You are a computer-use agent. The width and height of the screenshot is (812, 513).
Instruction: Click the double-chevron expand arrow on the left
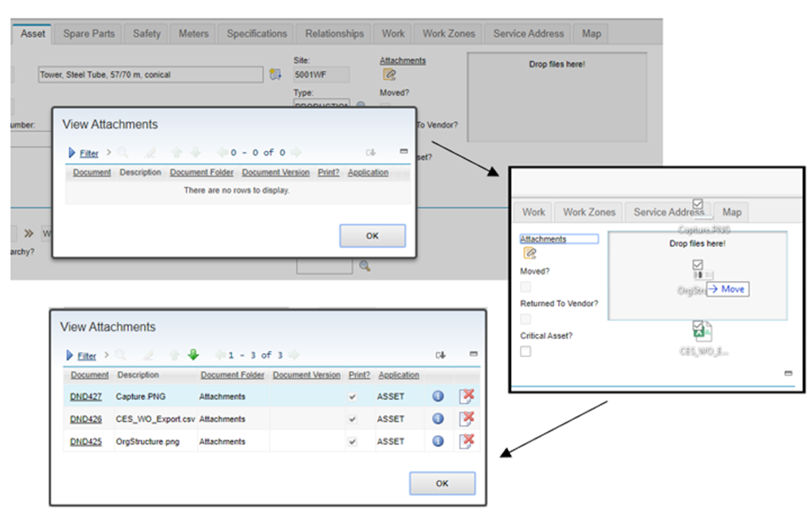click(x=29, y=233)
